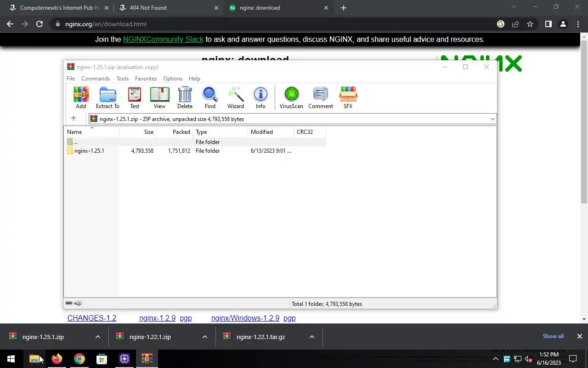Open options for nginx-1.22.1.zip download
Image resolution: width=588 pixels, height=368 pixels.
pos(205,337)
